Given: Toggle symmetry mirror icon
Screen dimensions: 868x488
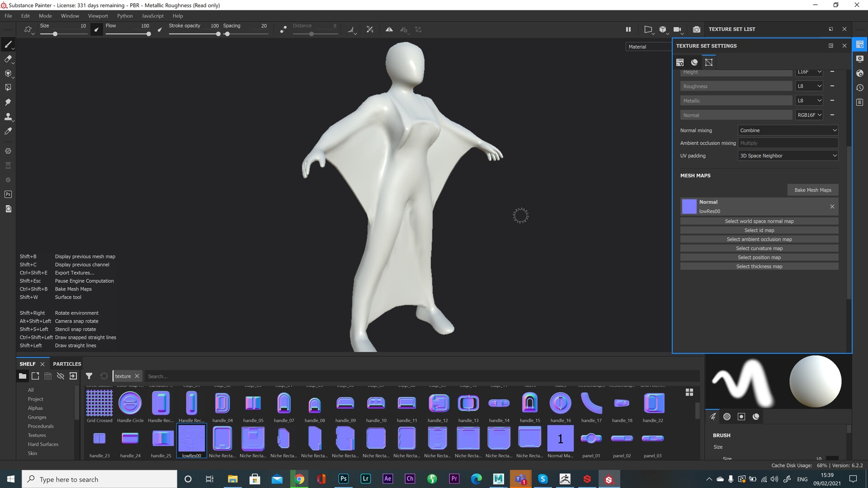Looking at the screenshot, I should coord(389,29).
